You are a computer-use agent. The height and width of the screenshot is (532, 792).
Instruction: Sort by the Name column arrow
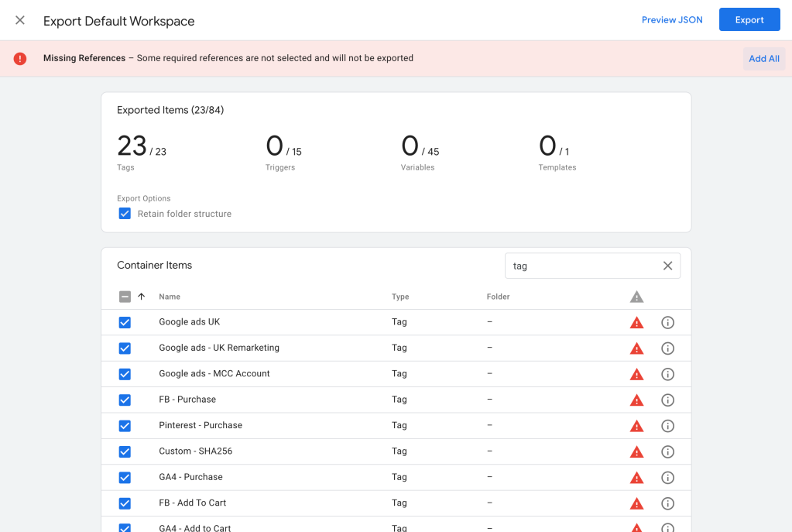142,297
